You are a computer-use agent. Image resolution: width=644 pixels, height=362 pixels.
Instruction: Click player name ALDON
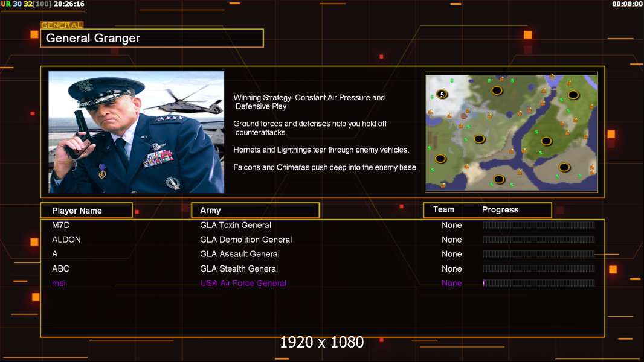point(66,240)
